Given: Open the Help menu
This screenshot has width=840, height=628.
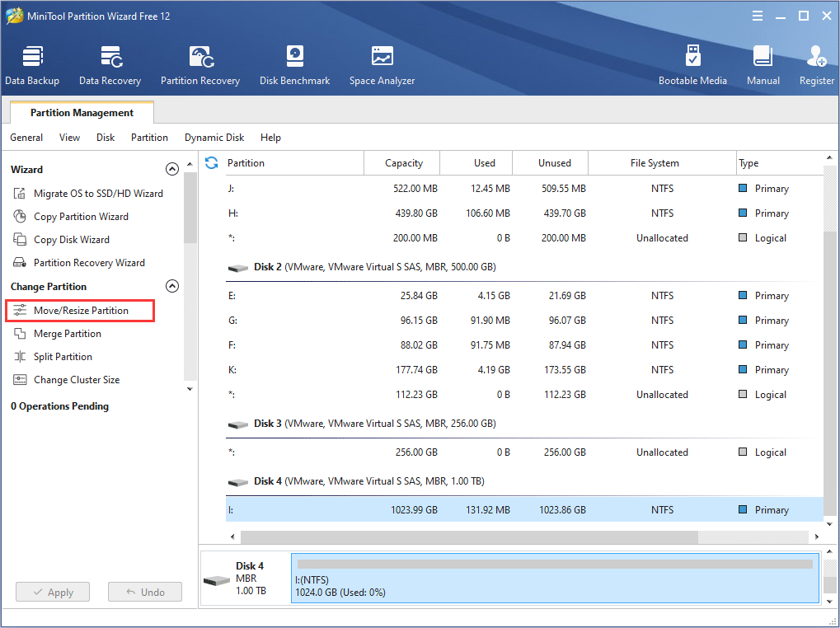Looking at the screenshot, I should click(x=270, y=138).
